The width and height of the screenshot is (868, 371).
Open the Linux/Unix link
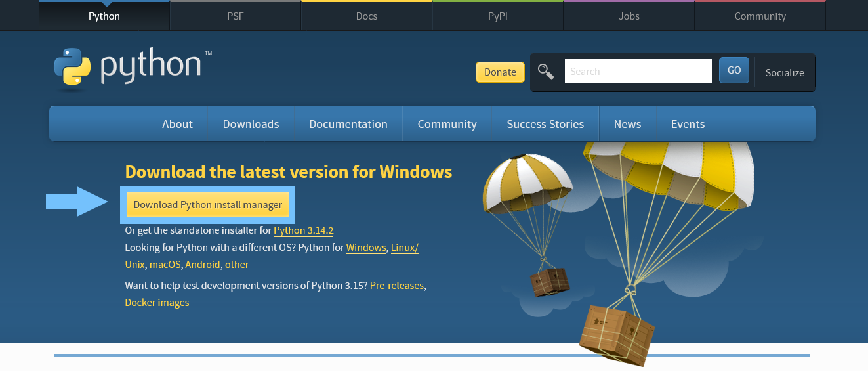pyautogui.click(x=405, y=248)
